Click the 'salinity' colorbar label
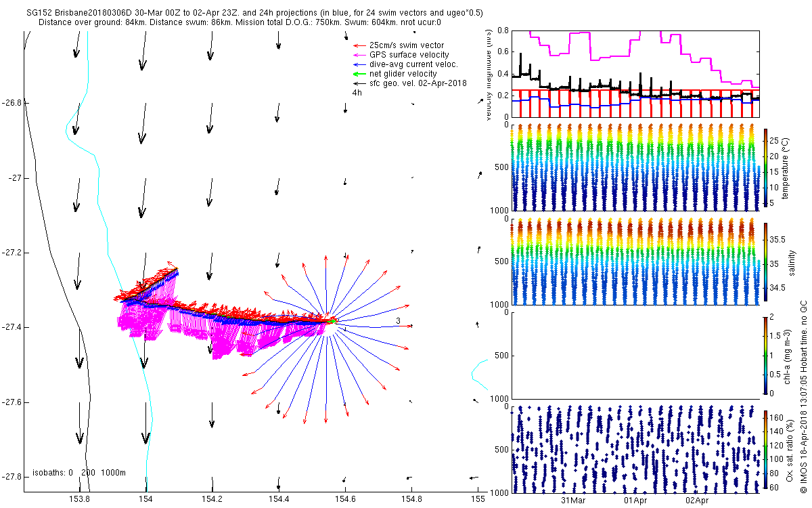Screen dimensions: 812x508 (791, 263)
